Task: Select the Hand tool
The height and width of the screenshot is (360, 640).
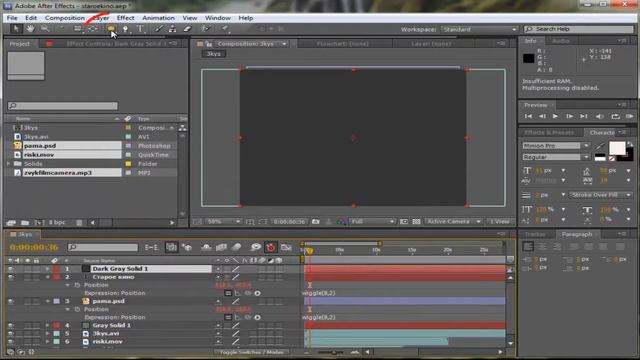Action: point(30,29)
